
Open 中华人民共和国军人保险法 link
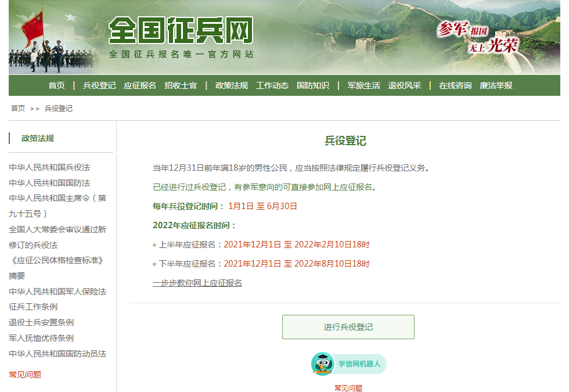[x=57, y=292]
